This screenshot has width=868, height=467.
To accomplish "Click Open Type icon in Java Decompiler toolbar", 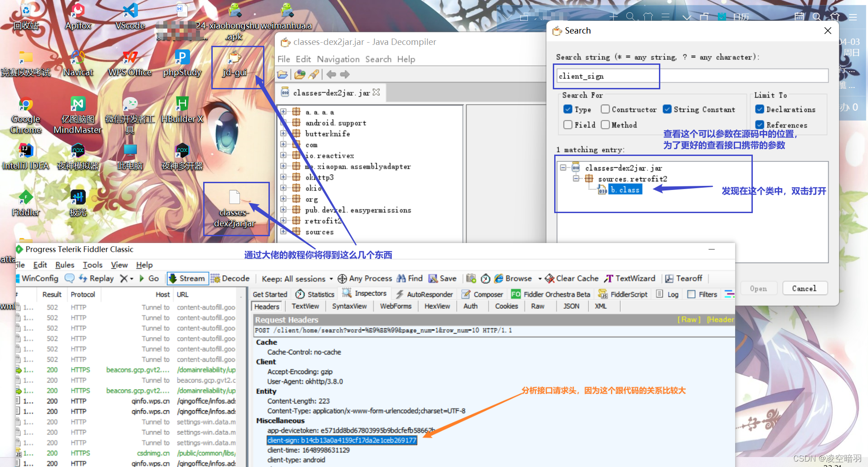I will point(300,74).
